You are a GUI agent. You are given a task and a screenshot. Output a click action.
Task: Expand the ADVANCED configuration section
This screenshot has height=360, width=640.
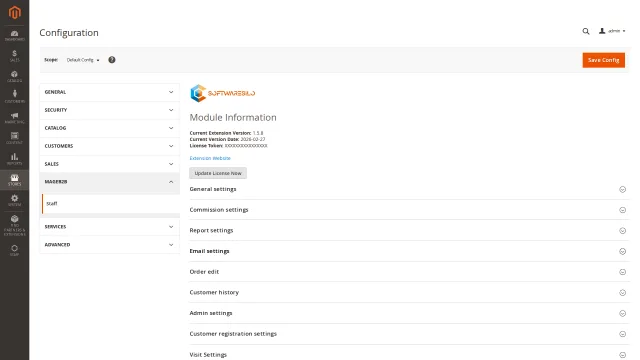tap(109, 245)
